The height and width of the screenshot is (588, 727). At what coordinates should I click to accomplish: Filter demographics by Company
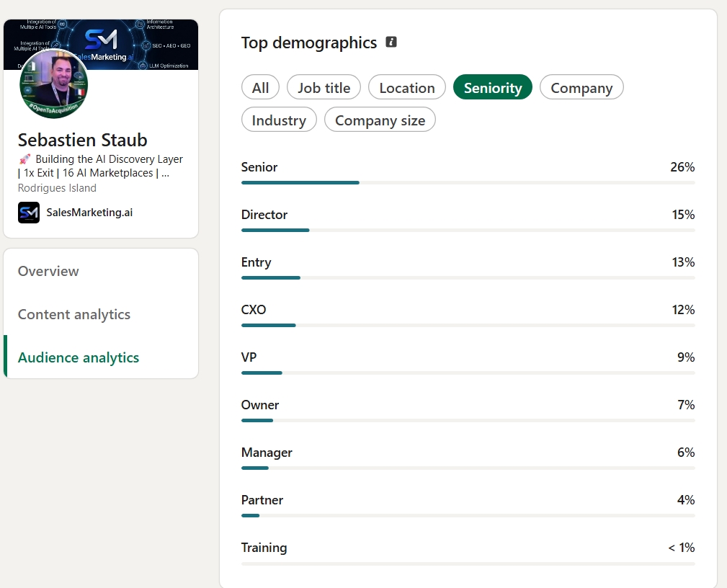point(581,87)
